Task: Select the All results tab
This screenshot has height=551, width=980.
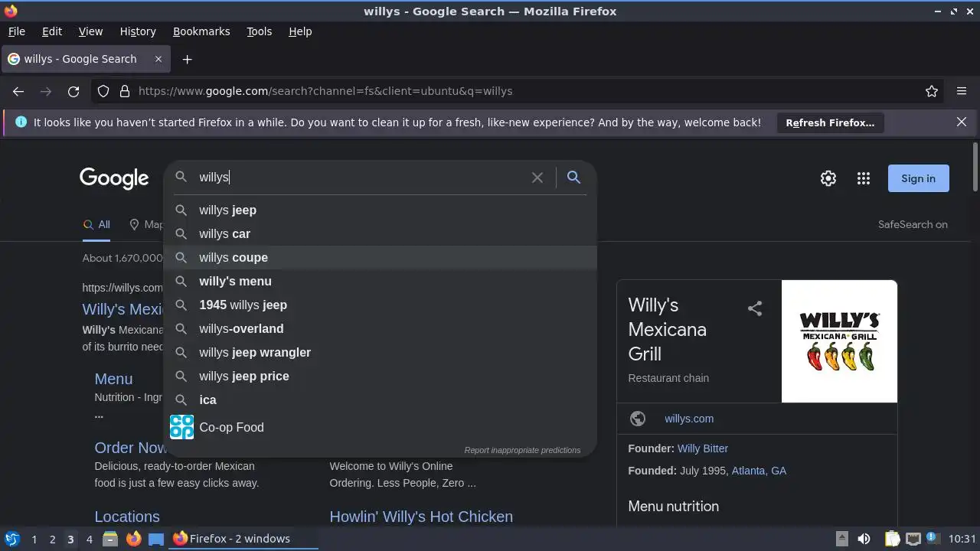Action: (96, 224)
